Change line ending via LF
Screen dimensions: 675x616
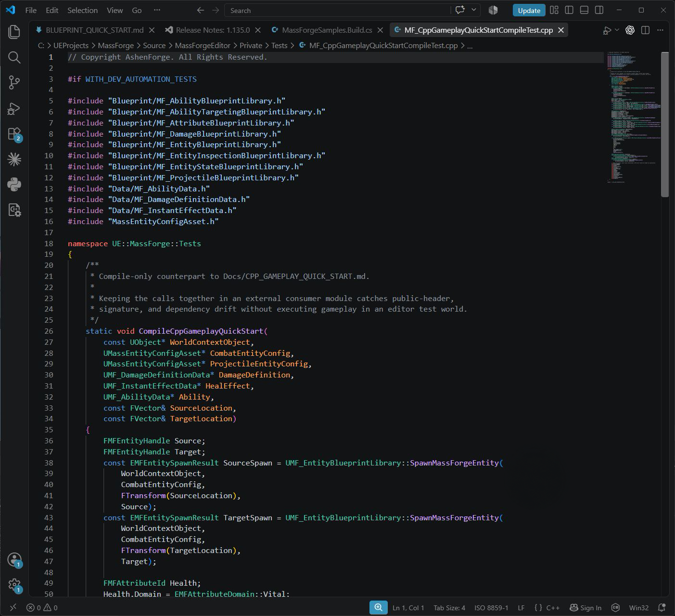(521, 607)
